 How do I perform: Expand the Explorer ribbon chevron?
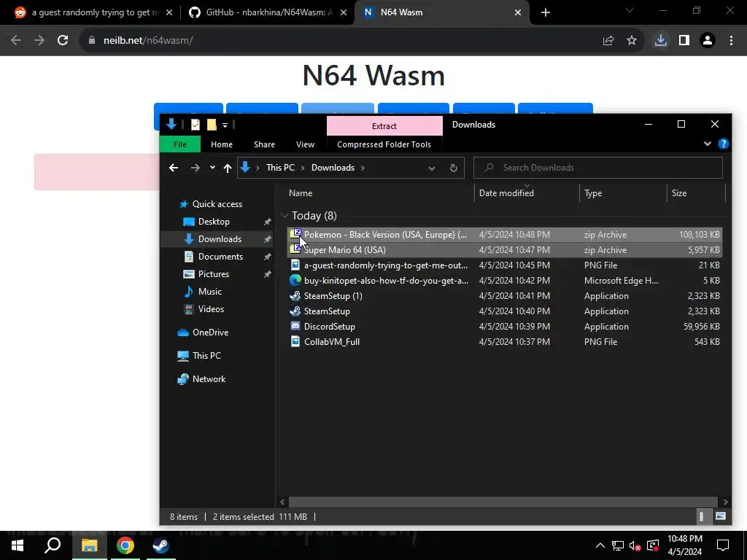pyautogui.click(x=708, y=144)
